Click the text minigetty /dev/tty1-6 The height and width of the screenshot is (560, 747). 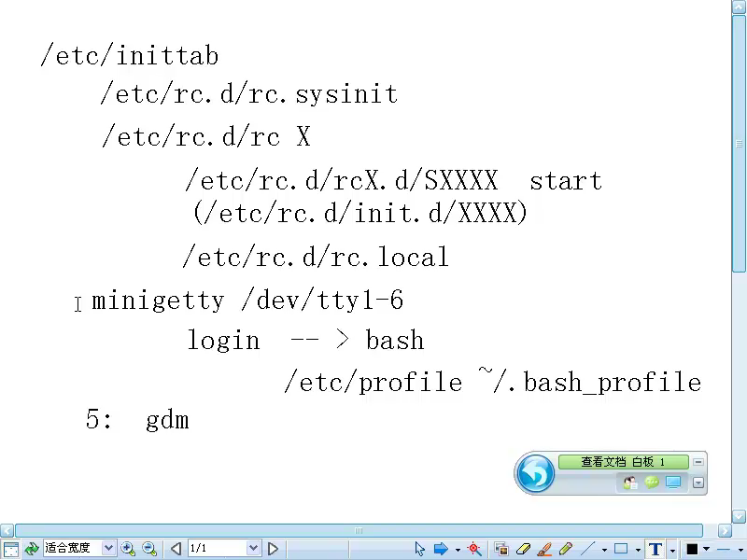coord(247,300)
